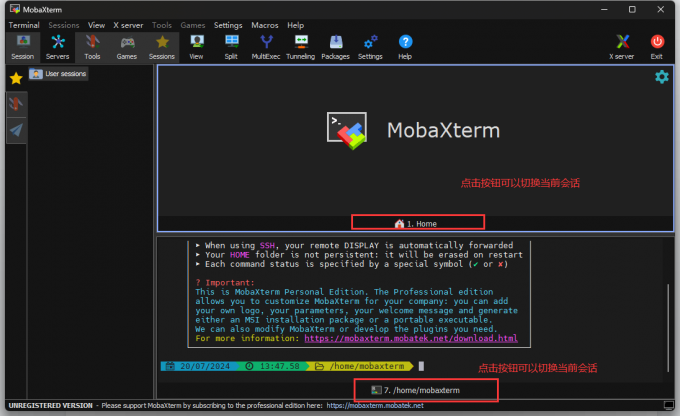
Task: Open the Sessions menu
Action: (64, 25)
